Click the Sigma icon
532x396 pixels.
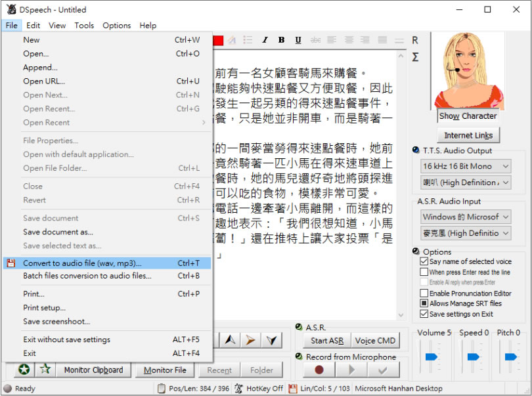[415, 57]
